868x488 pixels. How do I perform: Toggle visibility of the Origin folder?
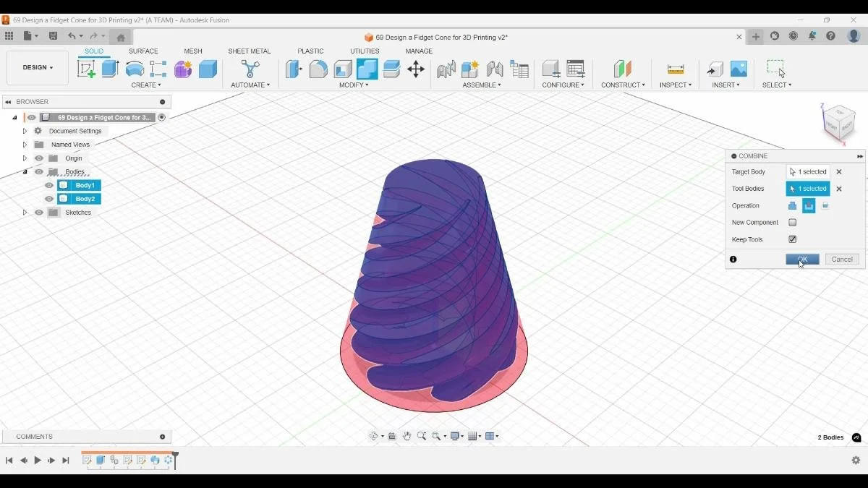click(x=39, y=158)
